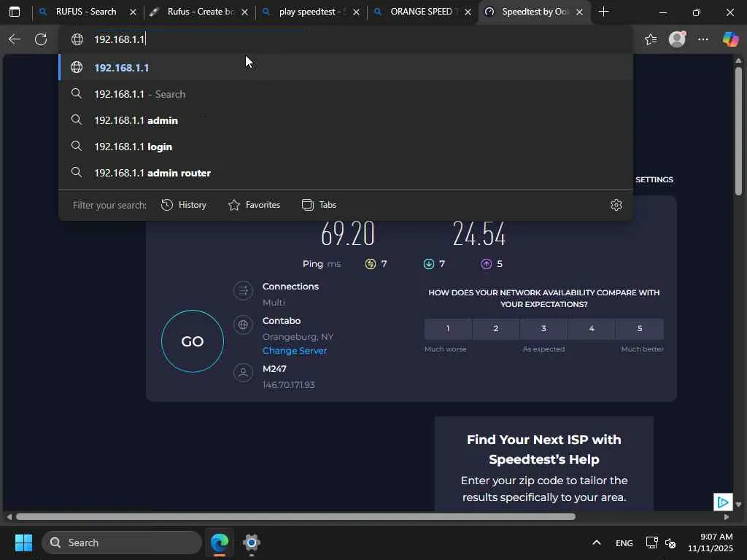The height and width of the screenshot is (560, 747).
Task: Click the download latency arrow icon
Action: click(429, 264)
